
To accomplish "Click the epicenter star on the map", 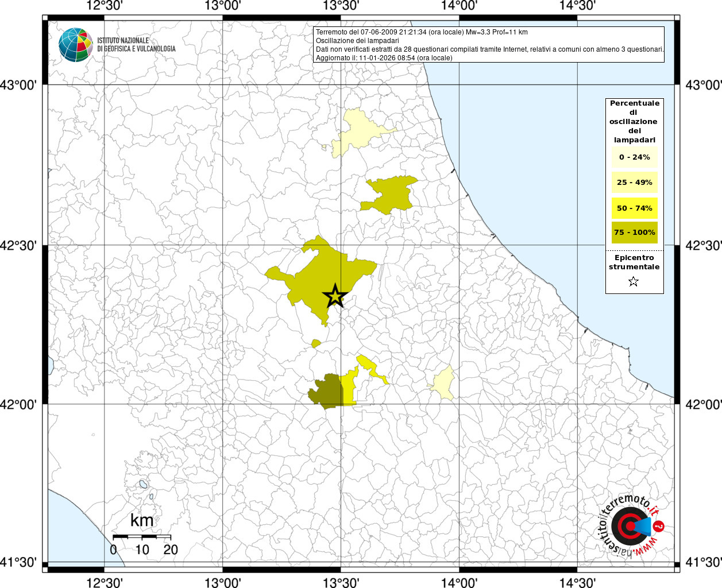I will pos(334,296).
